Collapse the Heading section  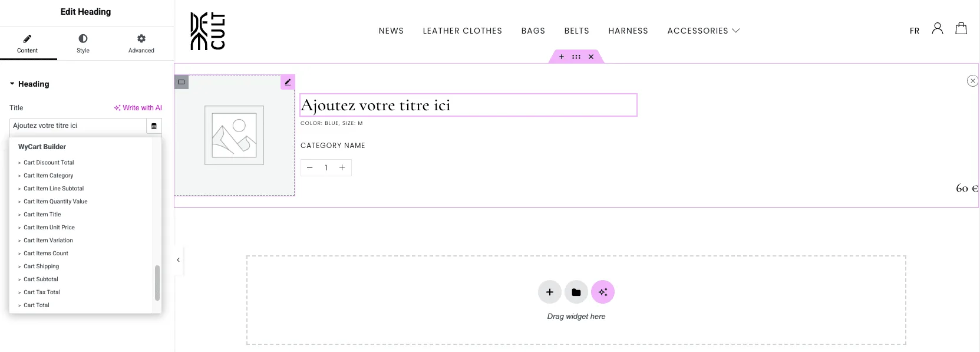[29, 84]
